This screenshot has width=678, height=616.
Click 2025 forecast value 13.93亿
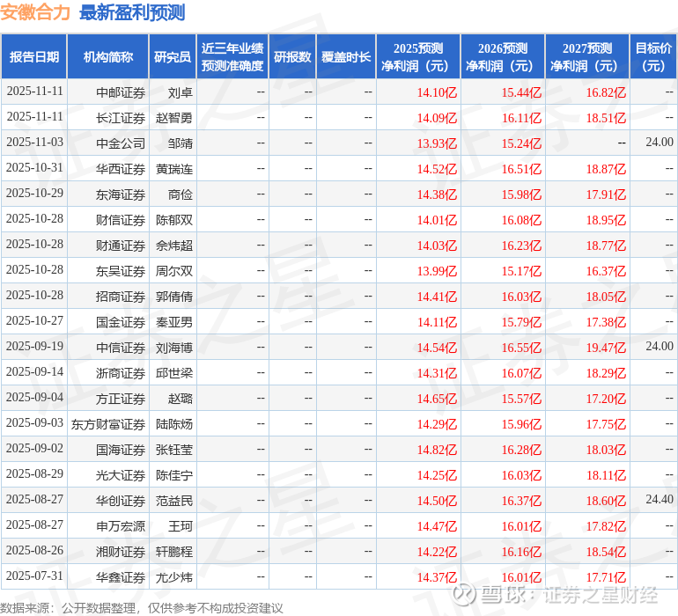tap(437, 143)
